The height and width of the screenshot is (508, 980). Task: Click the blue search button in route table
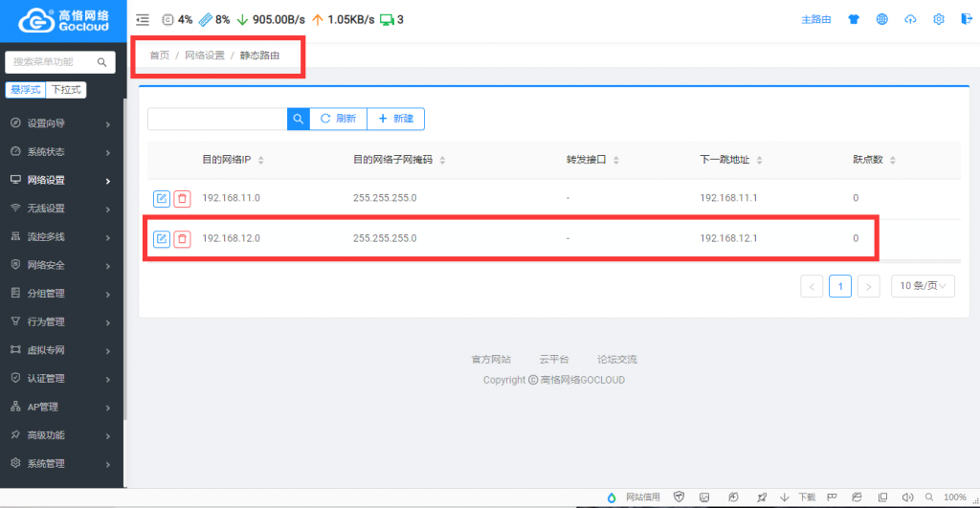(x=299, y=119)
